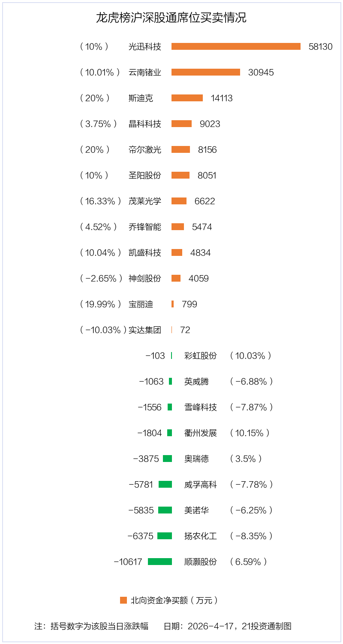Select the 晶科科技 stock label
This screenshot has height=644, width=343.
(x=145, y=124)
